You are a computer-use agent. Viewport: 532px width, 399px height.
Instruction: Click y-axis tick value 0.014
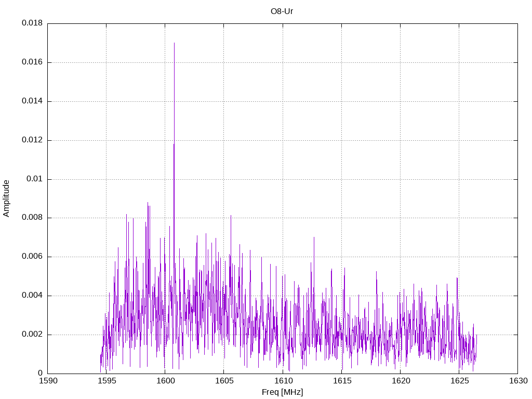click(x=32, y=101)
